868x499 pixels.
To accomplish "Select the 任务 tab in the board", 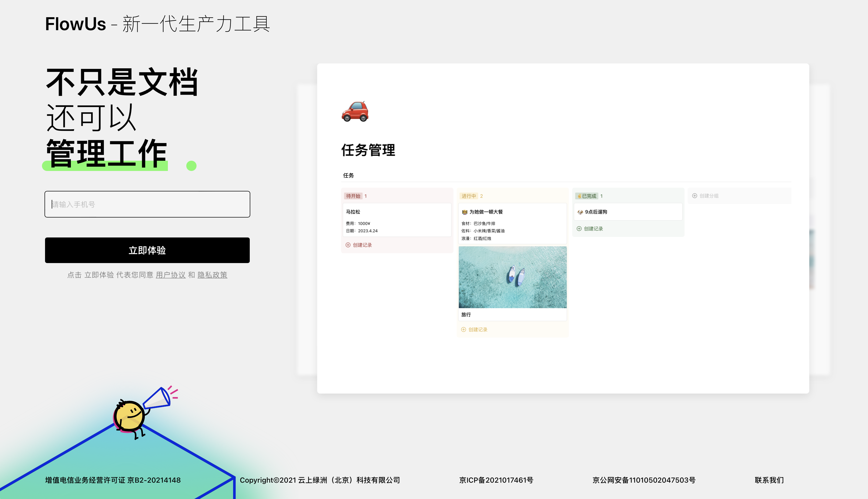I will (x=349, y=176).
